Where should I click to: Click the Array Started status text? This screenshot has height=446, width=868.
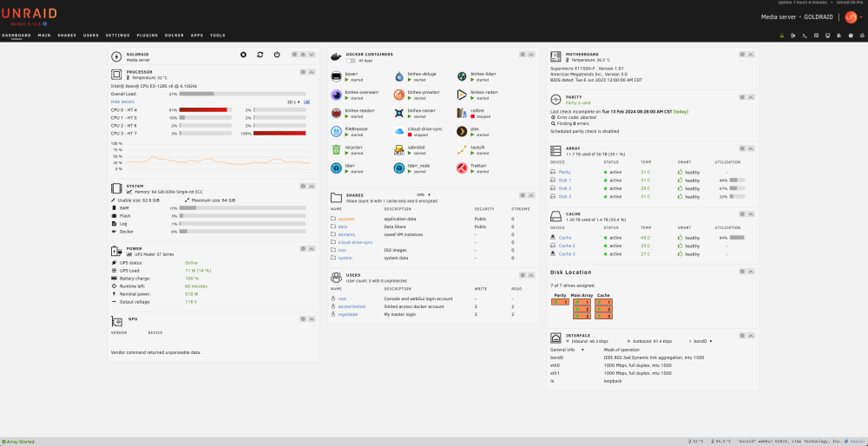(20, 442)
